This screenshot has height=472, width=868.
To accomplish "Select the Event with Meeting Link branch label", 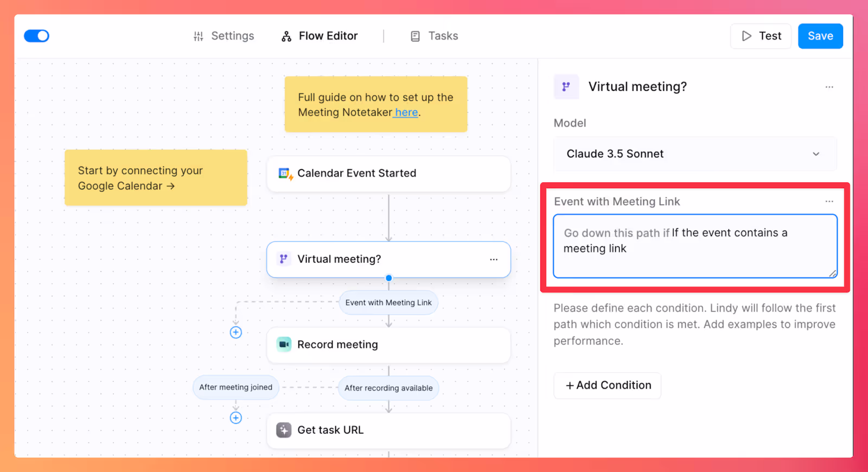I will (x=388, y=303).
